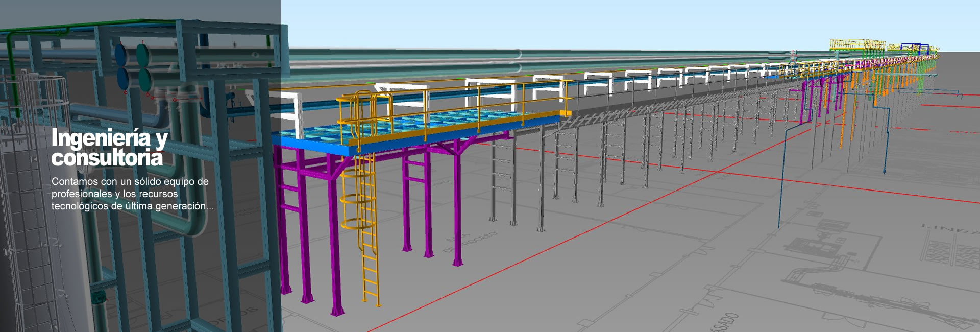The width and height of the screenshot is (980, 332).
Task: Click the light blue sky background
Action: pyautogui.click(x=612, y=23)
